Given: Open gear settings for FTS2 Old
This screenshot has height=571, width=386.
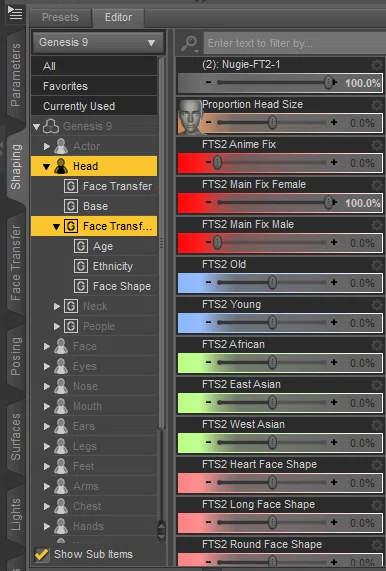Looking at the screenshot, I should click(377, 265).
